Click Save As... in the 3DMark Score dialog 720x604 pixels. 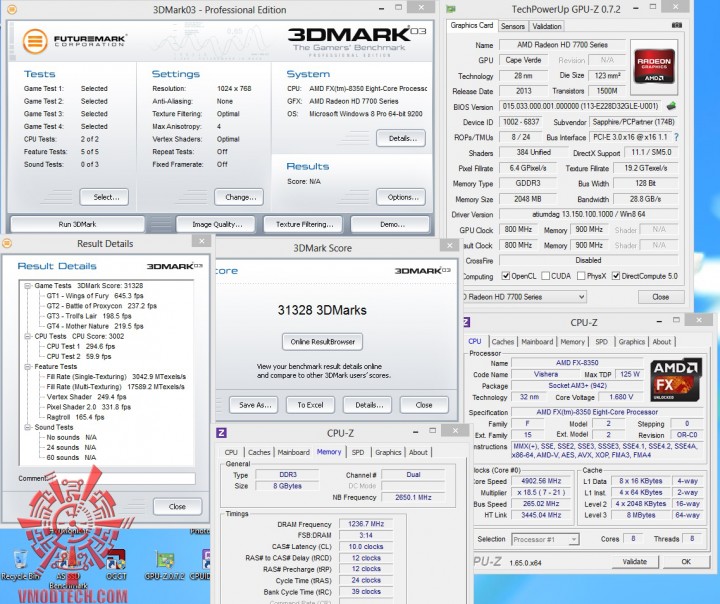(x=253, y=405)
